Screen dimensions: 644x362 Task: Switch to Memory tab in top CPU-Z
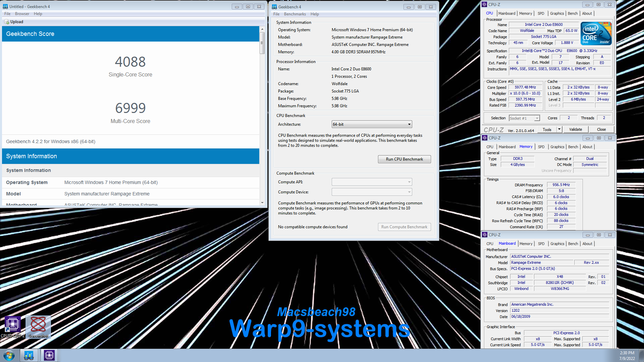[526, 13]
